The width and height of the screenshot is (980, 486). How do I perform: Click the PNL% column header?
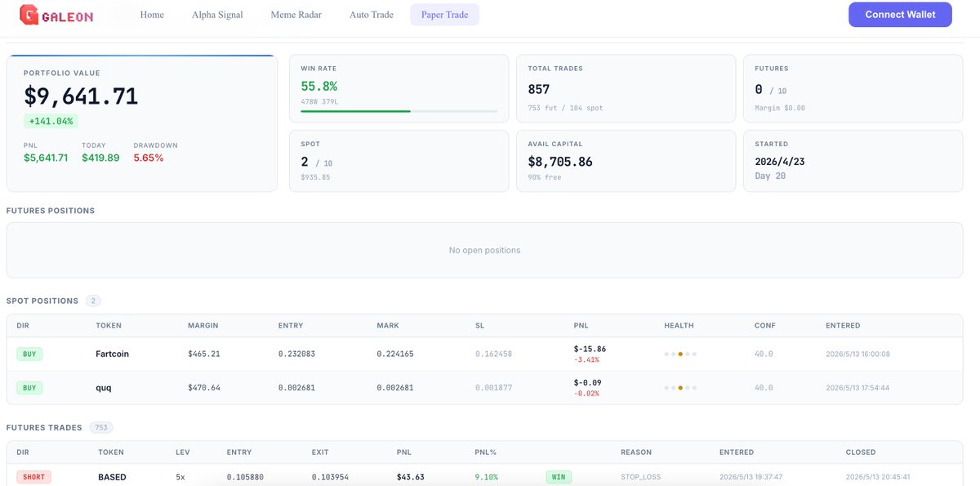click(x=485, y=452)
